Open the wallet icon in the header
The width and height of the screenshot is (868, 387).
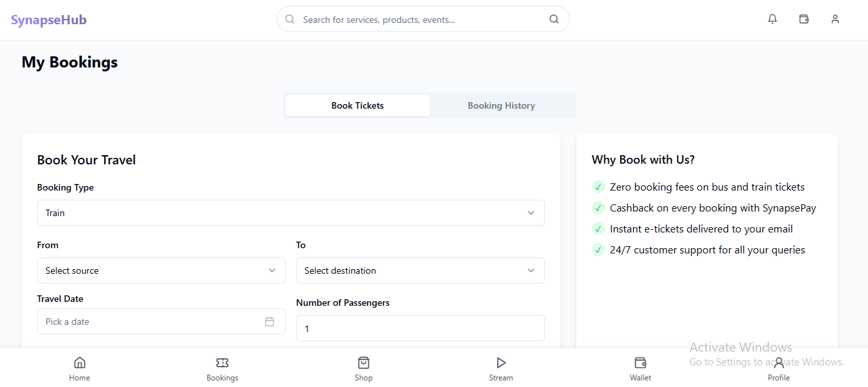pyautogui.click(x=804, y=20)
